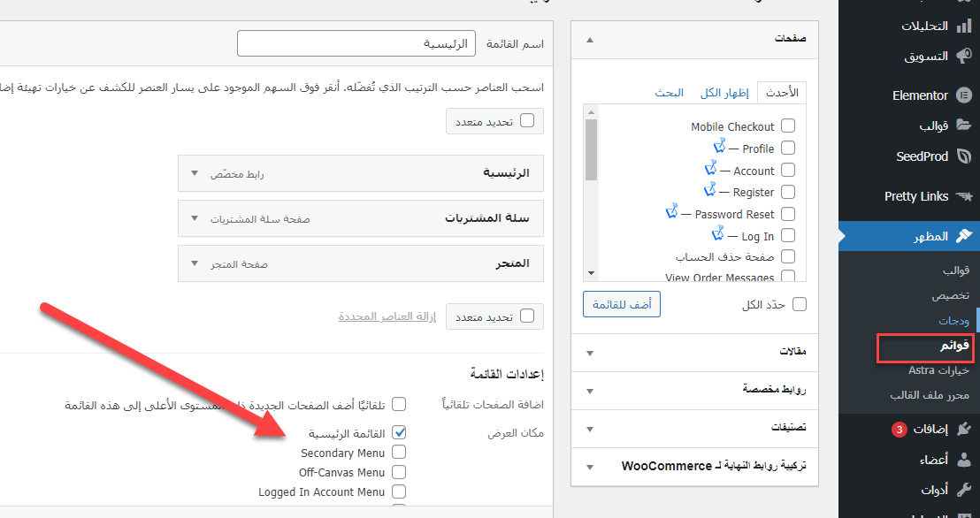Viewport: 980px width, 518px height.
Task: Click the Pretty Links star icon
Action: (x=963, y=197)
